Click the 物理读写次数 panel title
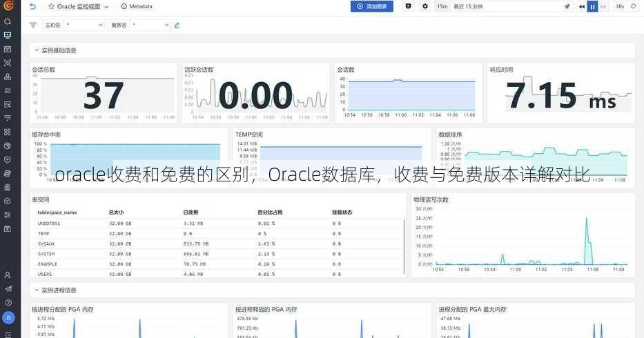The image size is (644, 338). tap(431, 199)
